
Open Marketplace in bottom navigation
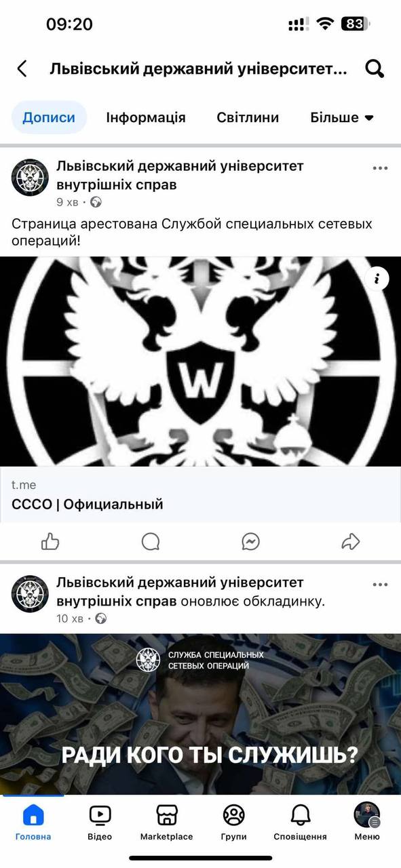tap(166, 823)
